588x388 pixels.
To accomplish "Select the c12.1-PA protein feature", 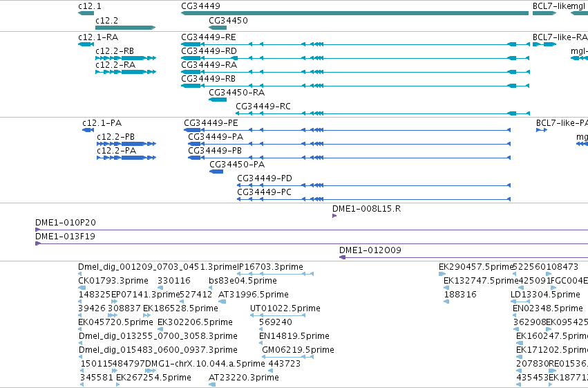I will pyautogui.click(x=88, y=130).
